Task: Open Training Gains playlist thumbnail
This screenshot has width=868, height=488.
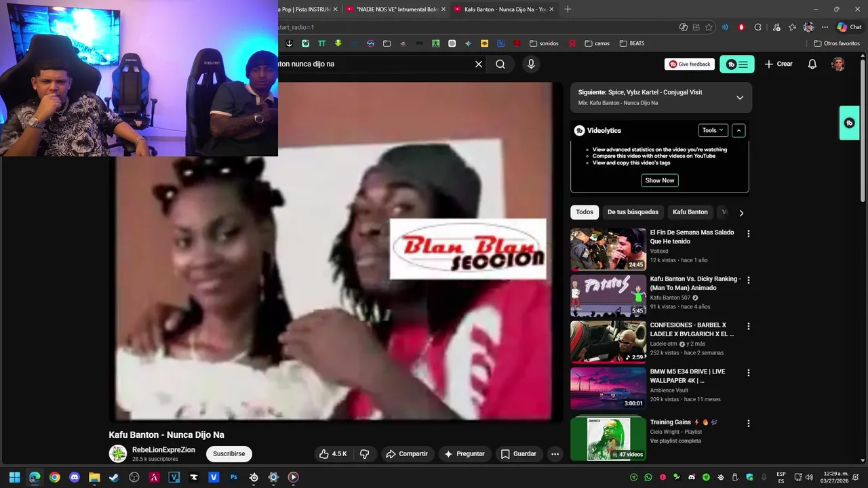Action: click(608, 439)
